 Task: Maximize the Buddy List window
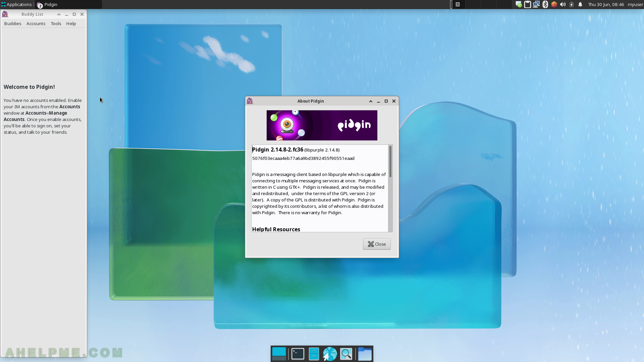click(74, 14)
